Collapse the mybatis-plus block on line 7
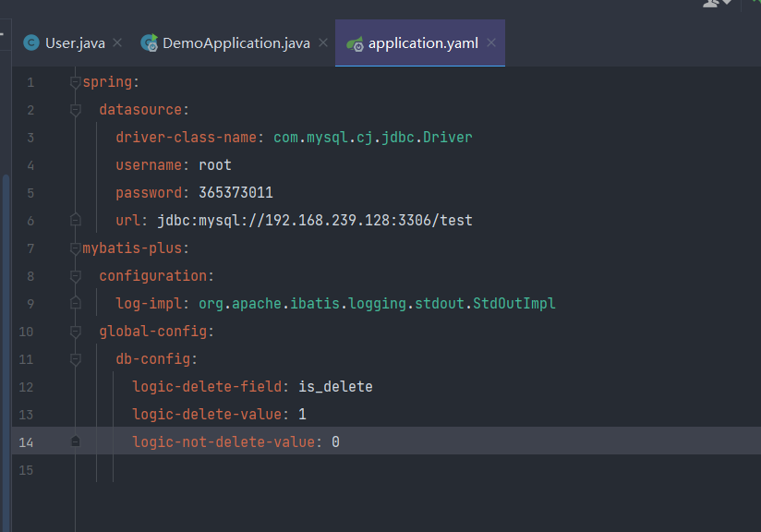 (x=75, y=249)
